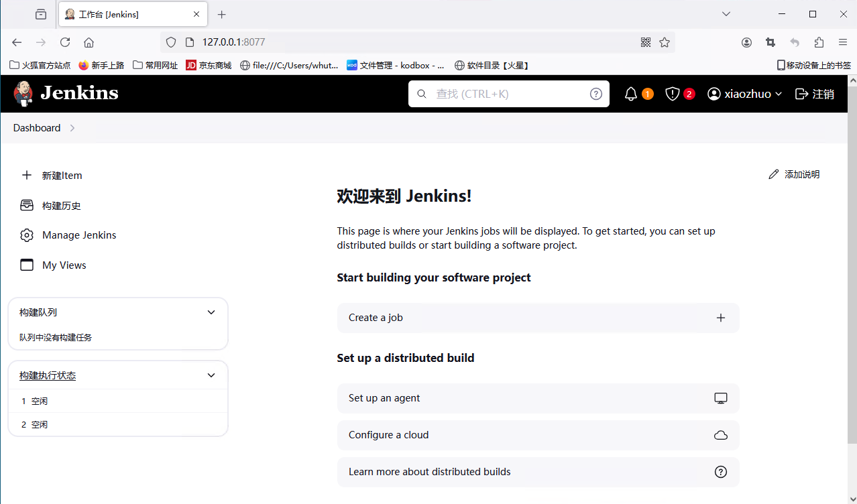Open the security warnings shield icon

[x=672, y=94]
